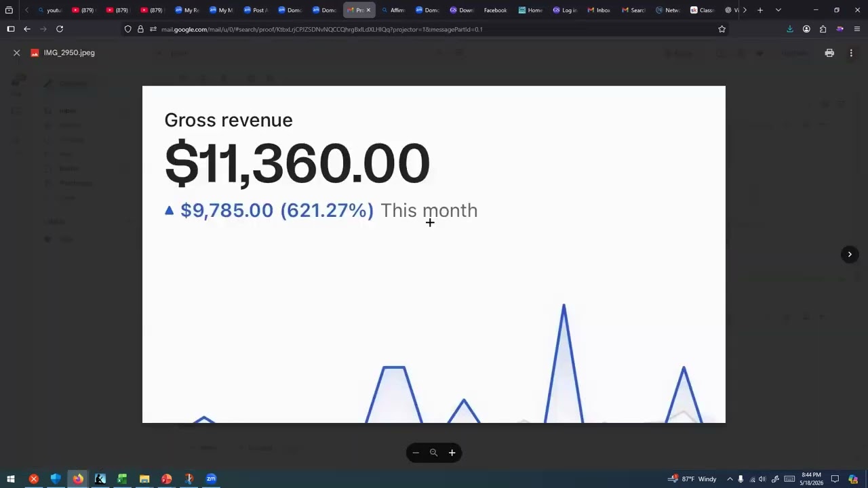Open the Windows notification center

click(835, 479)
